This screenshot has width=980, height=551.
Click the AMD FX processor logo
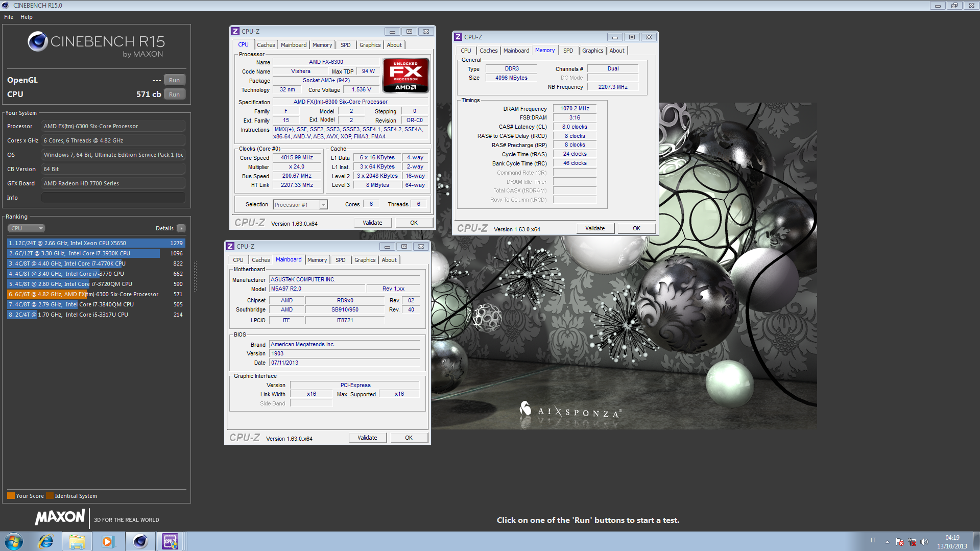coord(406,75)
